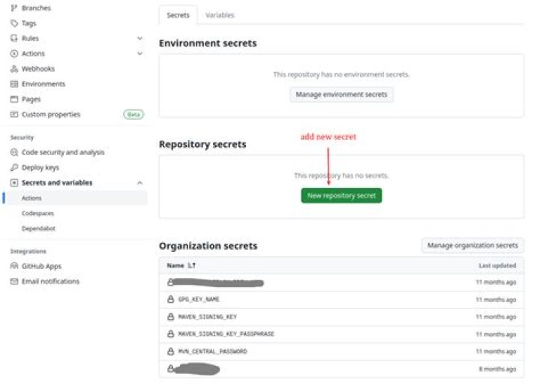Click Manage environment secrets button

[341, 95]
